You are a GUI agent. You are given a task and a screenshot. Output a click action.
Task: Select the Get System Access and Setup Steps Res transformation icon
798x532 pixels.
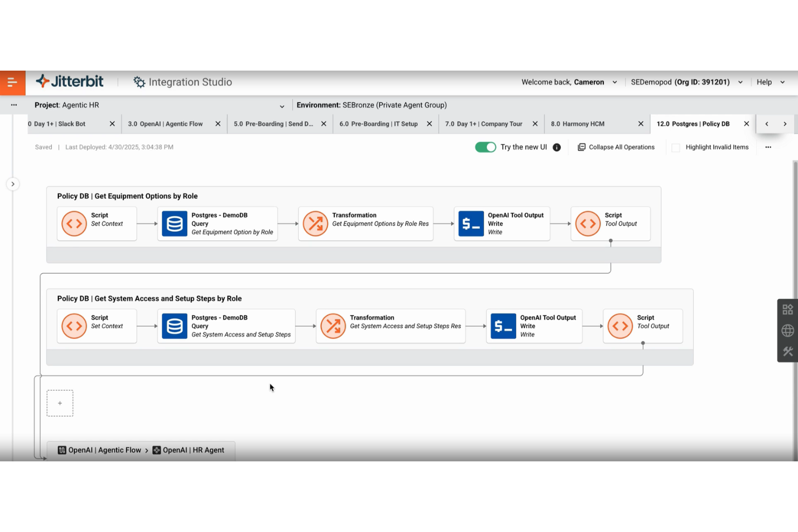(333, 326)
